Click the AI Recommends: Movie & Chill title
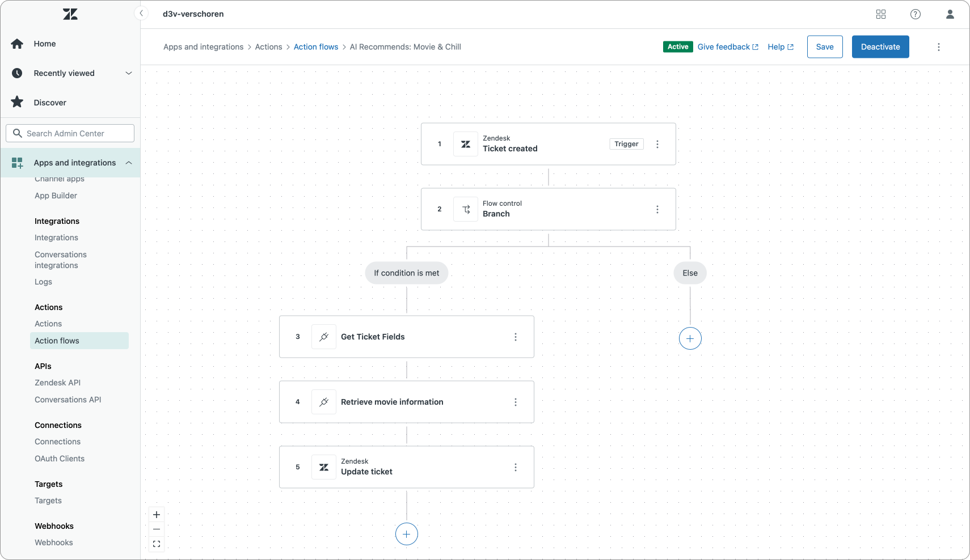This screenshot has width=970, height=560. (406, 47)
